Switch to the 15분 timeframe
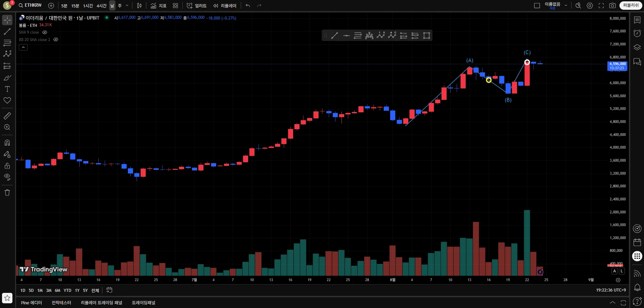Image resolution: width=644 pixels, height=308 pixels. 75,6
